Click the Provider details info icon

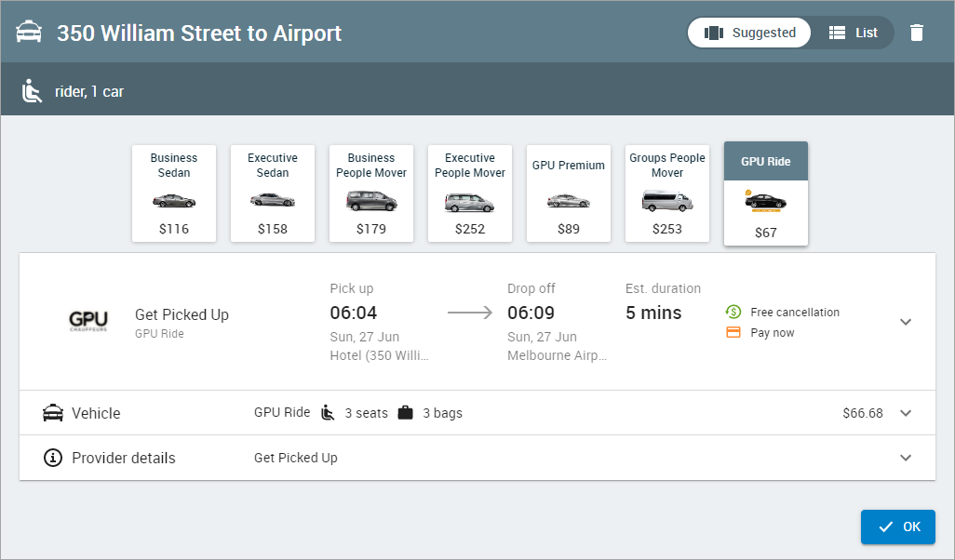click(x=53, y=457)
